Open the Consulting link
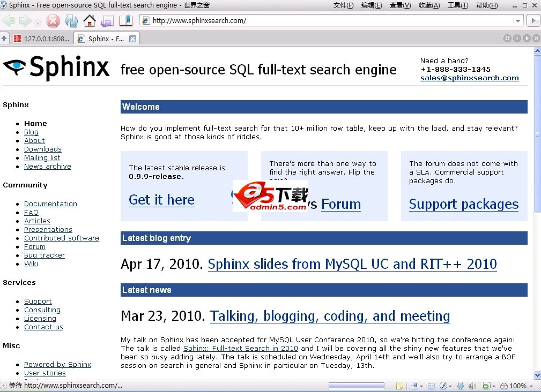 [x=42, y=310]
